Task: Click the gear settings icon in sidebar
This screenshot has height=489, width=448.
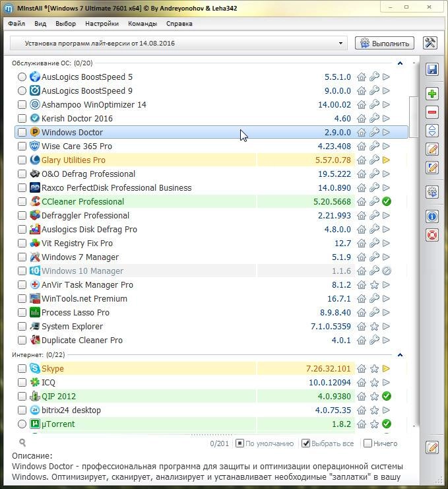Action: click(x=432, y=192)
